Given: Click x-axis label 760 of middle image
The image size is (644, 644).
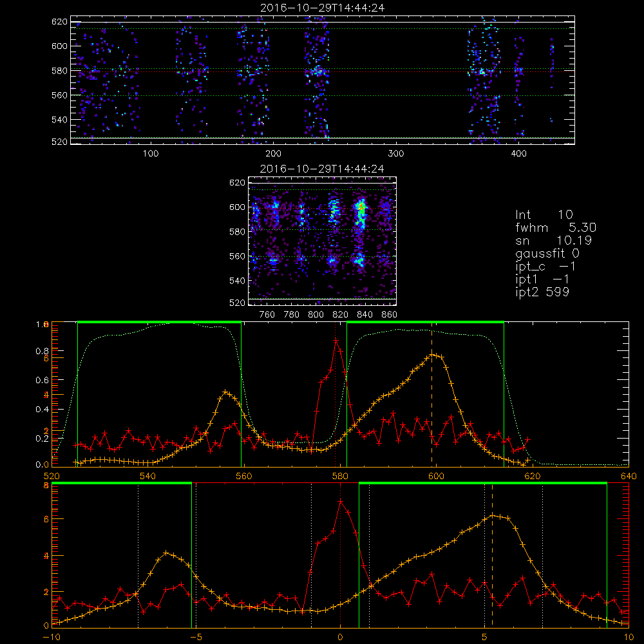Looking at the screenshot, I should (x=267, y=315).
